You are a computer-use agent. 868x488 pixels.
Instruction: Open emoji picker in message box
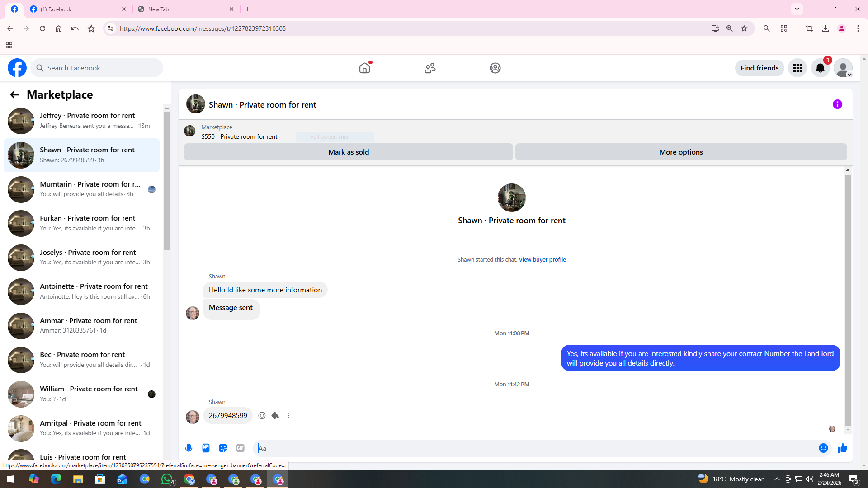coord(823,448)
